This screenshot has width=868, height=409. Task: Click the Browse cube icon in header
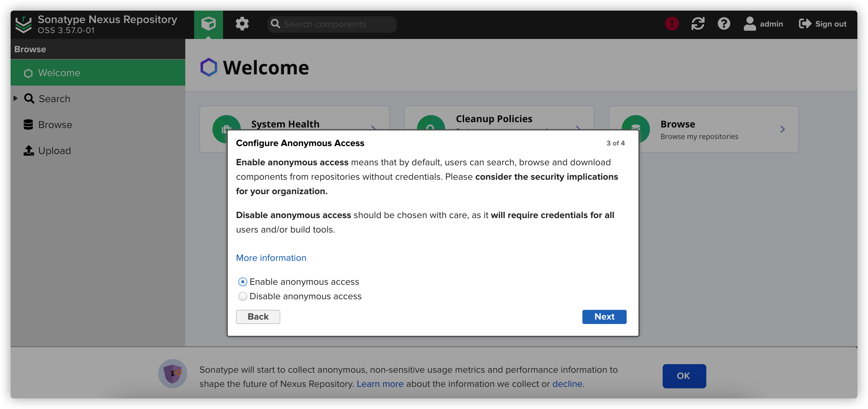(x=208, y=24)
